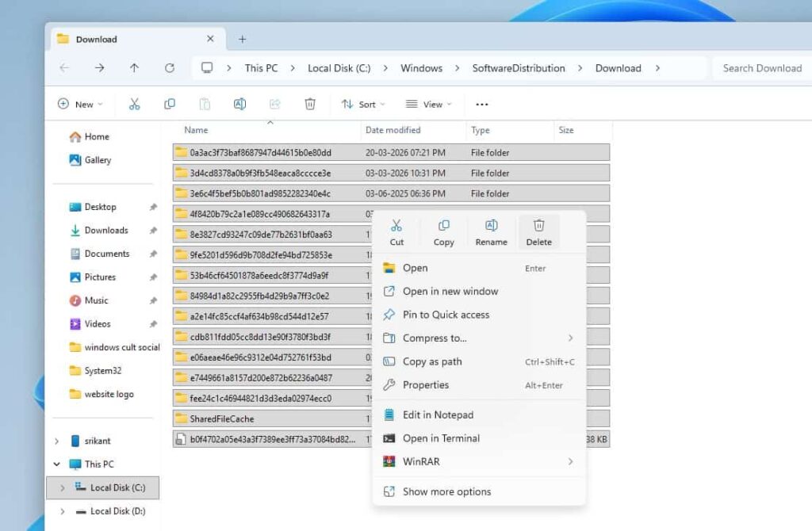This screenshot has width=812, height=531.
Task: Click the This PC breadcrumb
Action: click(261, 68)
